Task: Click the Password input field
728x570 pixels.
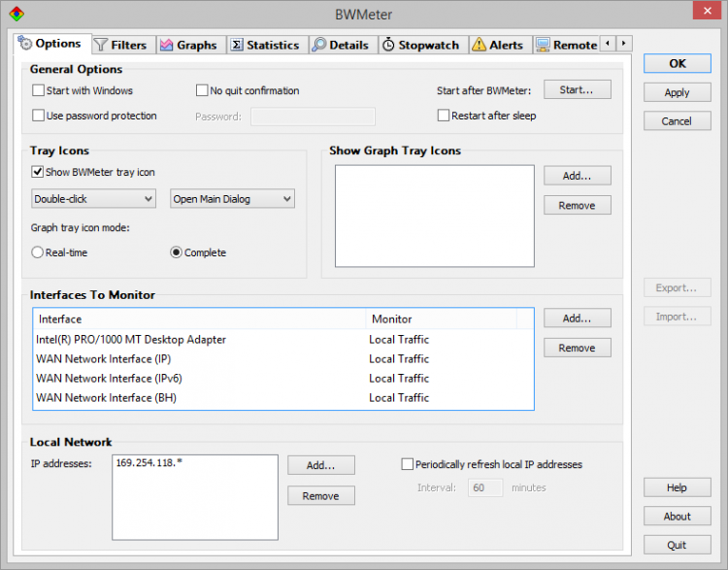Action: [313, 117]
